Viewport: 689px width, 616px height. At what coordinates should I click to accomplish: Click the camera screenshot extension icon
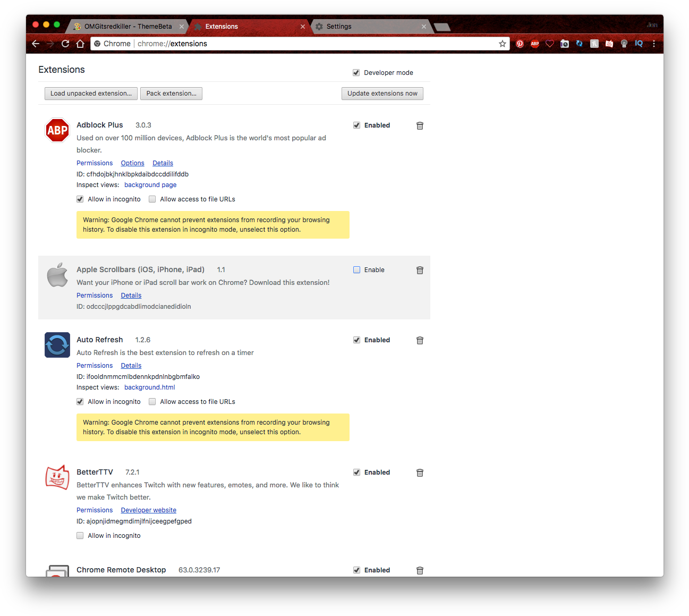tap(565, 44)
